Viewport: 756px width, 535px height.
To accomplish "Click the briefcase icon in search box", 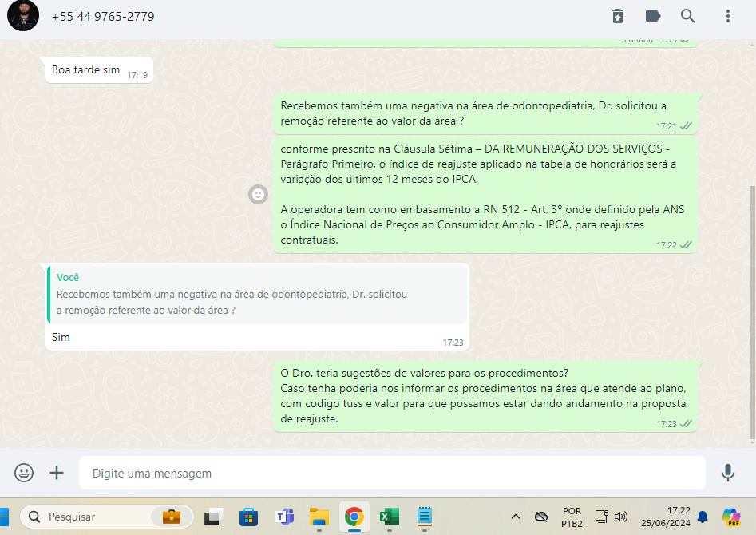I will (171, 517).
